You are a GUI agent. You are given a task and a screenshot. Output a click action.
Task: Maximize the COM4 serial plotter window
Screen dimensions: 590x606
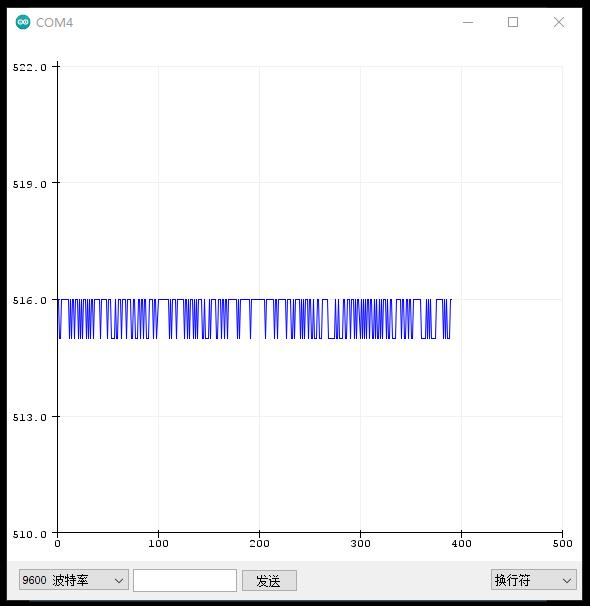(513, 22)
